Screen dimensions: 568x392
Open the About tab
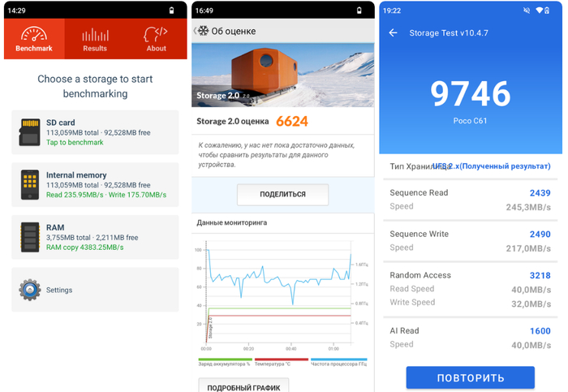coord(156,38)
